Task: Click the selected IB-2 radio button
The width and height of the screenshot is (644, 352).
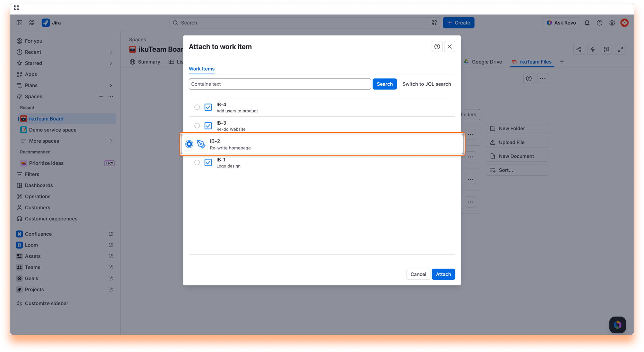Action: pos(189,144)
